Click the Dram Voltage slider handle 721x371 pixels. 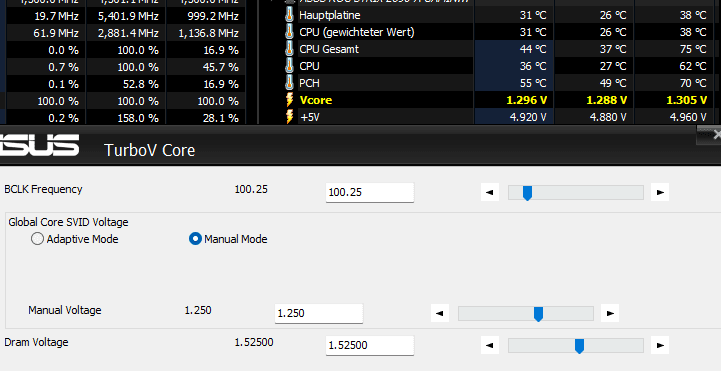(579, 346)
